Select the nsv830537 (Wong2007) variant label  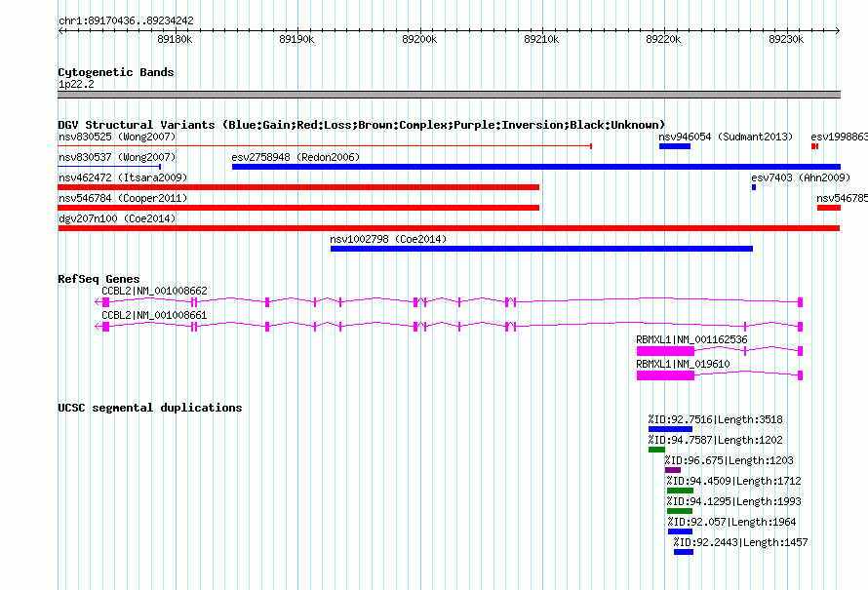point(117,157)
